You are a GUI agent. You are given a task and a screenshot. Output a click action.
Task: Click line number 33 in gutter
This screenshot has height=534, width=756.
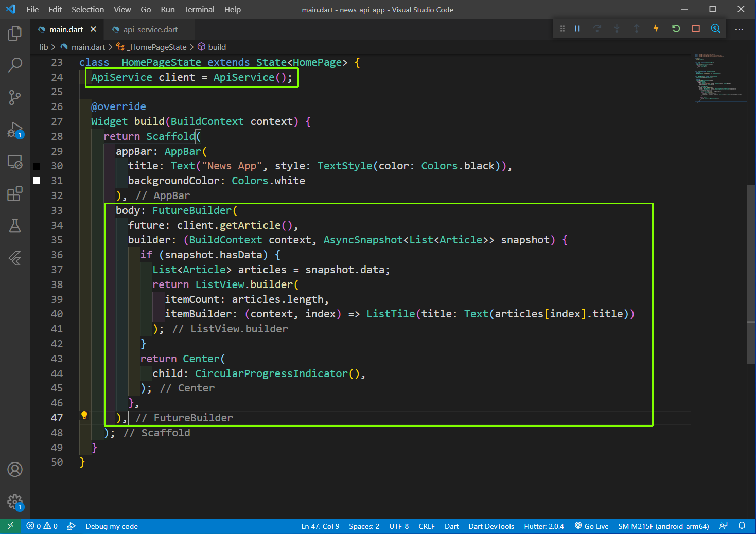pos(57,210)
